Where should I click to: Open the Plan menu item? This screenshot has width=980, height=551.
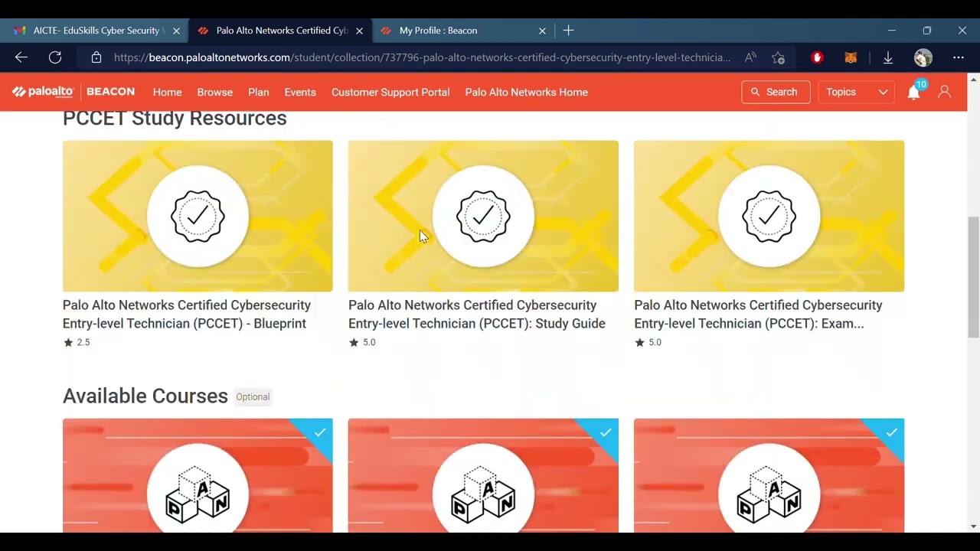tap(258, 92)
